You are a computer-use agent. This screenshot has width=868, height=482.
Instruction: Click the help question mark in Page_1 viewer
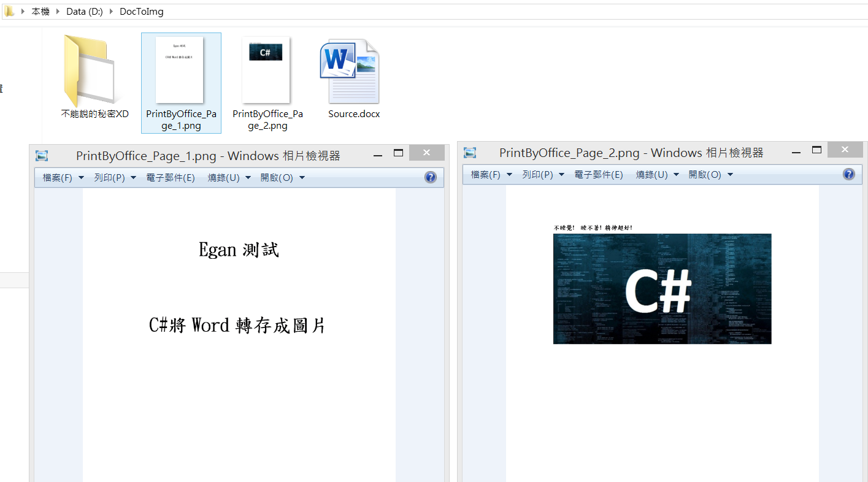(430, 177)
